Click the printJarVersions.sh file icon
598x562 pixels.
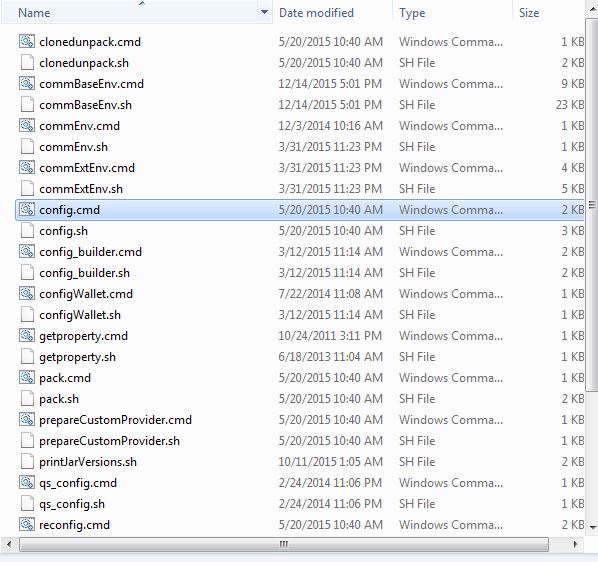[x=27, y=461]
